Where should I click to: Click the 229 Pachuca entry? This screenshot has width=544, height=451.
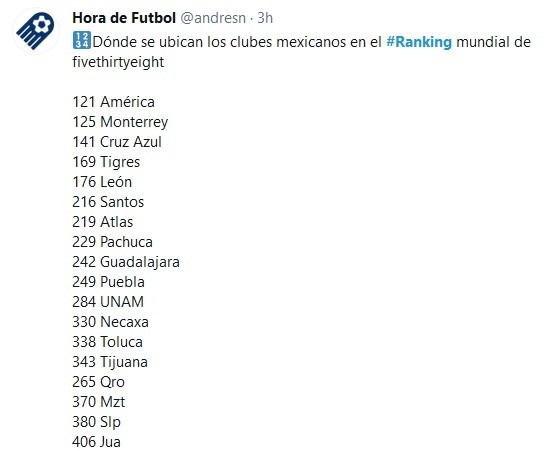click(112, 242)
